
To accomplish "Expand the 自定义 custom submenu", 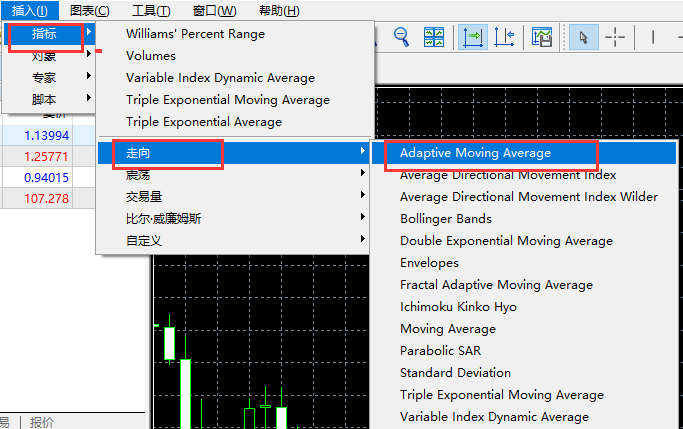I will [x=233, y=240].
